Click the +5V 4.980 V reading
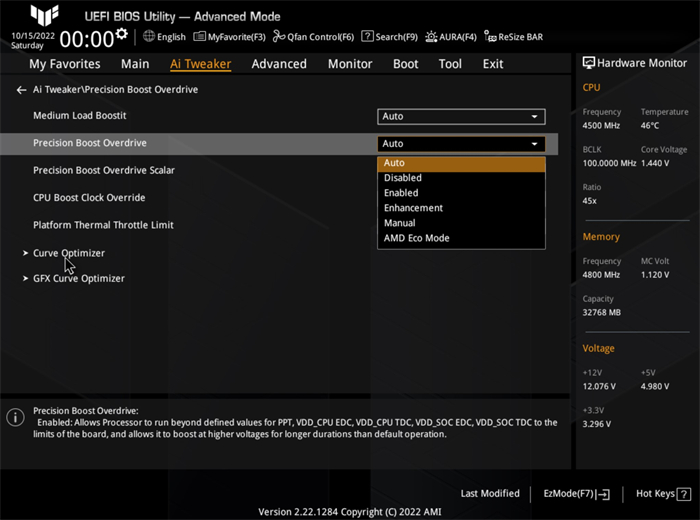700x520 pixels. point(655,387)
